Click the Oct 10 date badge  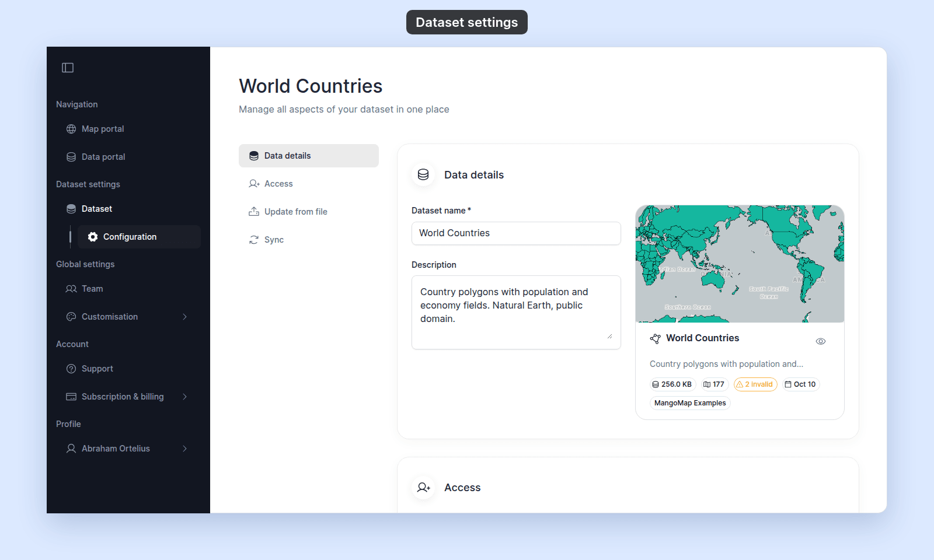point(800,384)
